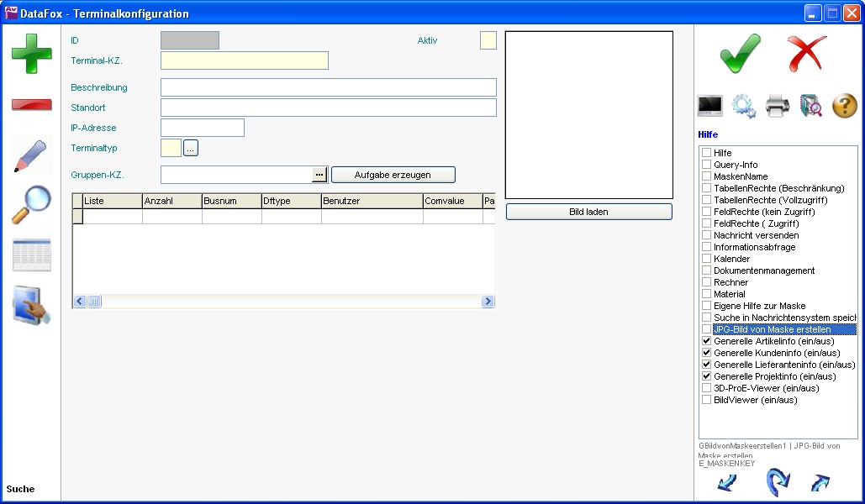Image resolution: width=865 pixels, height=504 pixels.
Task: Click the red minus delete record icon
Action: [31, 105]
